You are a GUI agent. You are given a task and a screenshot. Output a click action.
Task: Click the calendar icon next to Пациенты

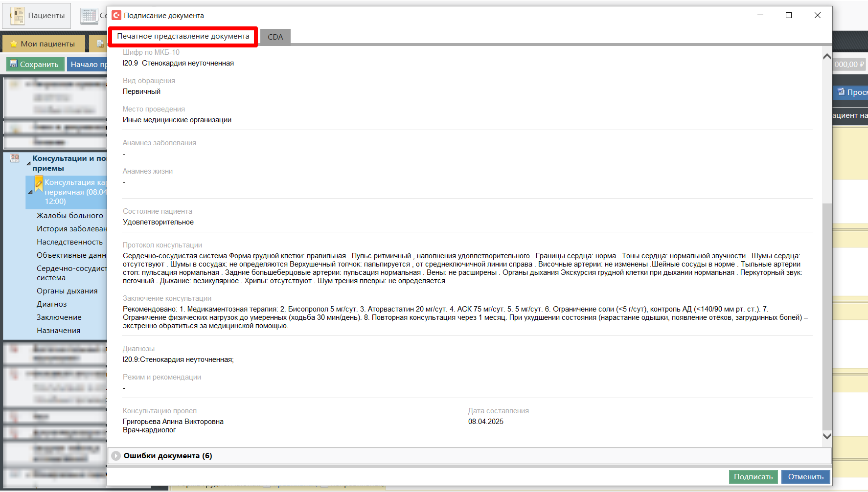tap(89, 16)
